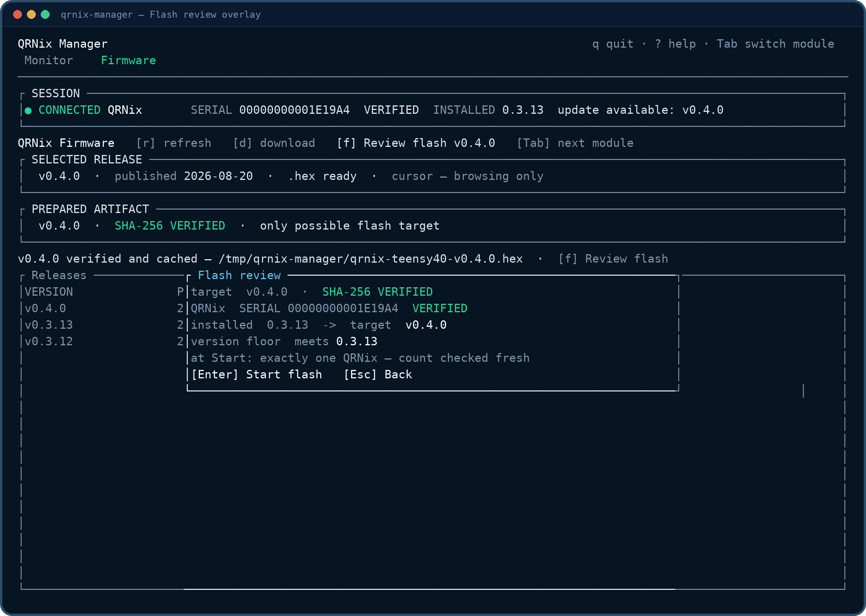Activate [f] Review flash v0.4.0
Screen dimensions: 866x616
(416, 143)
